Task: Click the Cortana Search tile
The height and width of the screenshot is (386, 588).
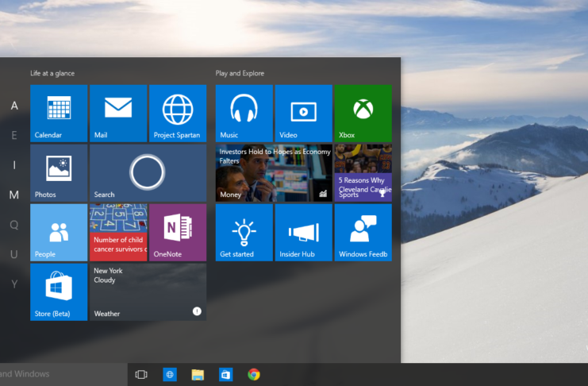Action: (148, 172)
